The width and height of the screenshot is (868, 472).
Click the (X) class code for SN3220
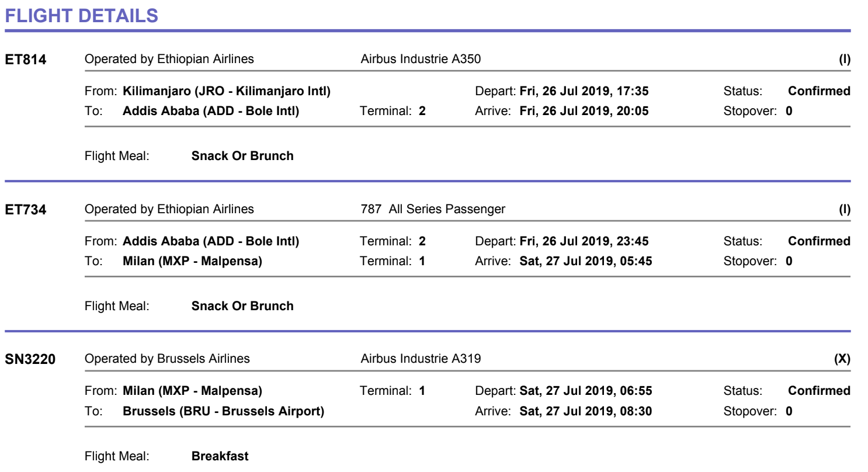coord(842,359)
